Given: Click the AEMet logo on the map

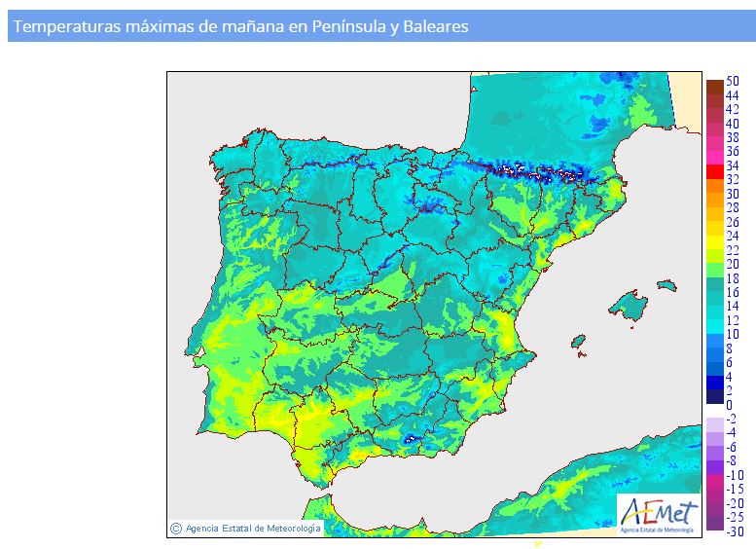Looking at the screenshot, I should [x=658, y=512].
